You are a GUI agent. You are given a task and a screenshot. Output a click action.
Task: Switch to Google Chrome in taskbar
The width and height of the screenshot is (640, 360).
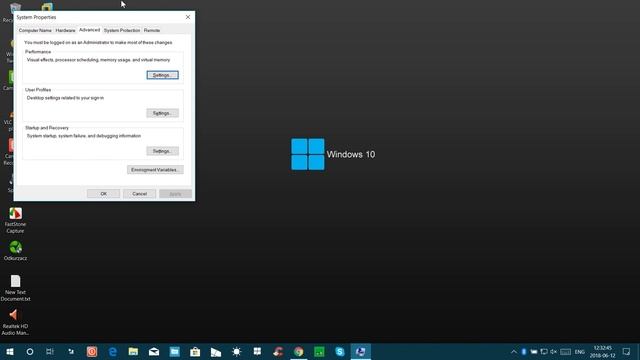point(299,351)
